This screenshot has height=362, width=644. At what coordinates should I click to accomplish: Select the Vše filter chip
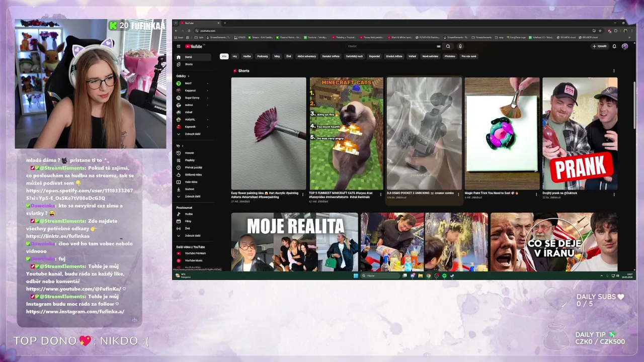(x=224, y=56)
